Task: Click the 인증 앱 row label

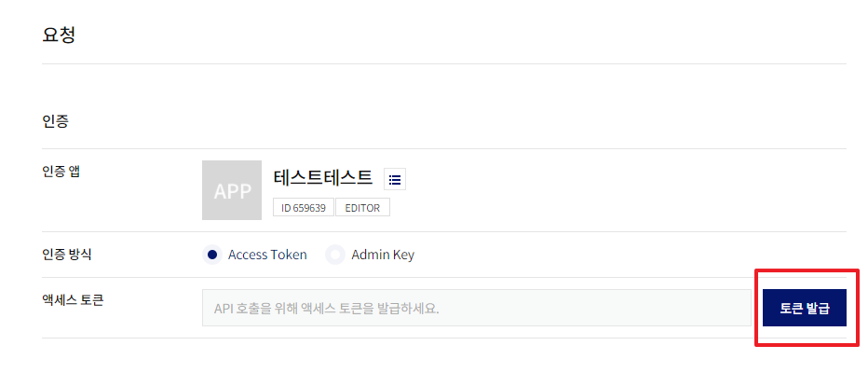Action: pyautogui.click(x=61, y=172)
